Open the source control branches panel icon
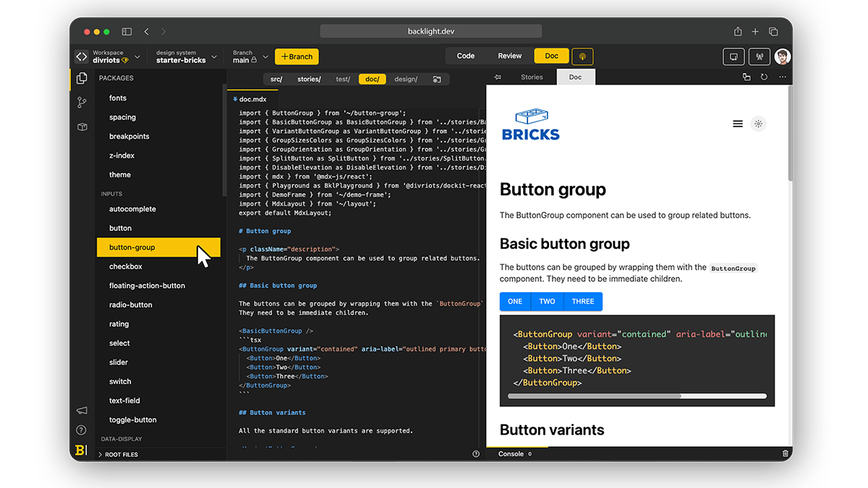 [82, 103]
